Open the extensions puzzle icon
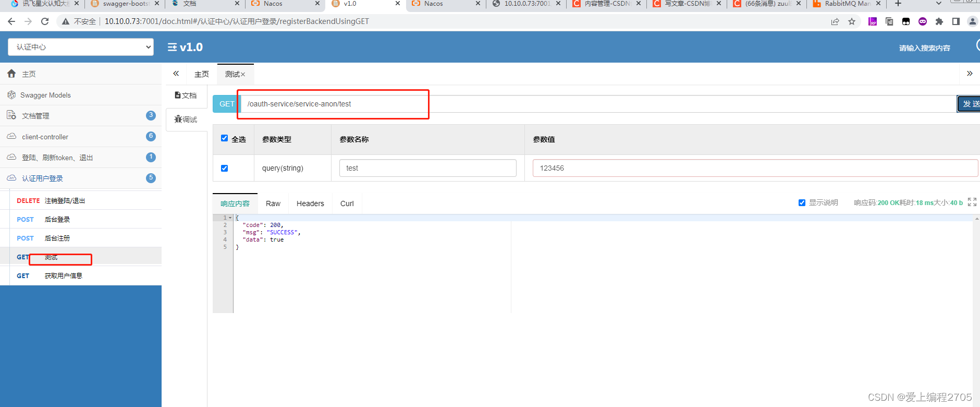 (939, 21)
